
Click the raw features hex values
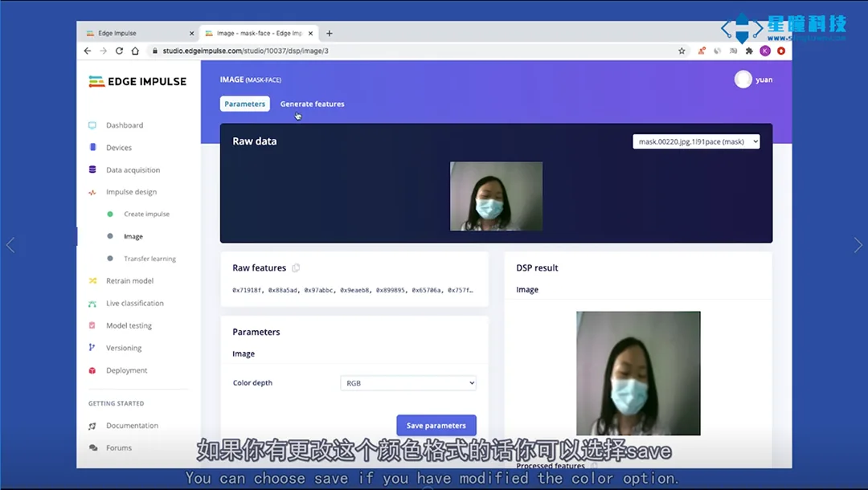pyautogui.click(x=353, y=290)
